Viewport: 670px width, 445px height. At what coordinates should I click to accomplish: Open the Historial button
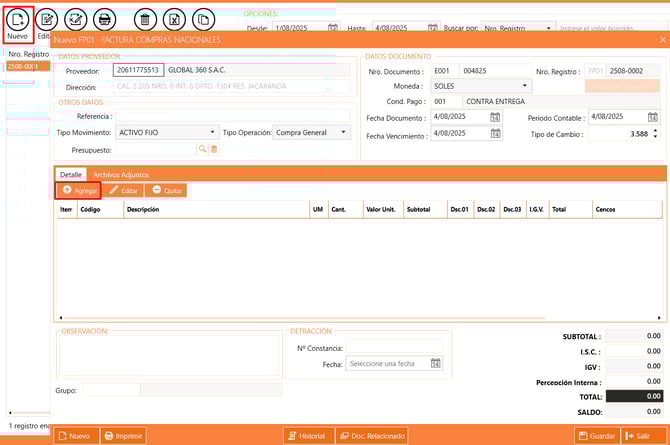[309, 436]
